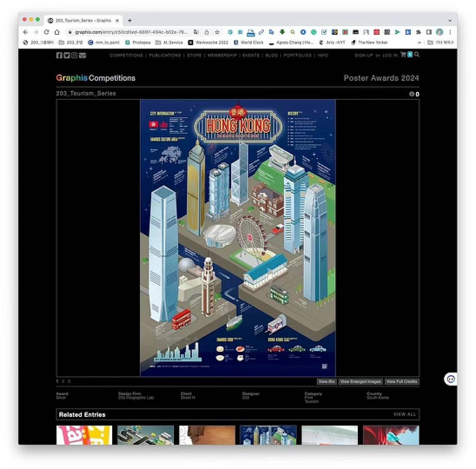
Task: Click the Hong Kong poster image
Action: tap(238, 238)
